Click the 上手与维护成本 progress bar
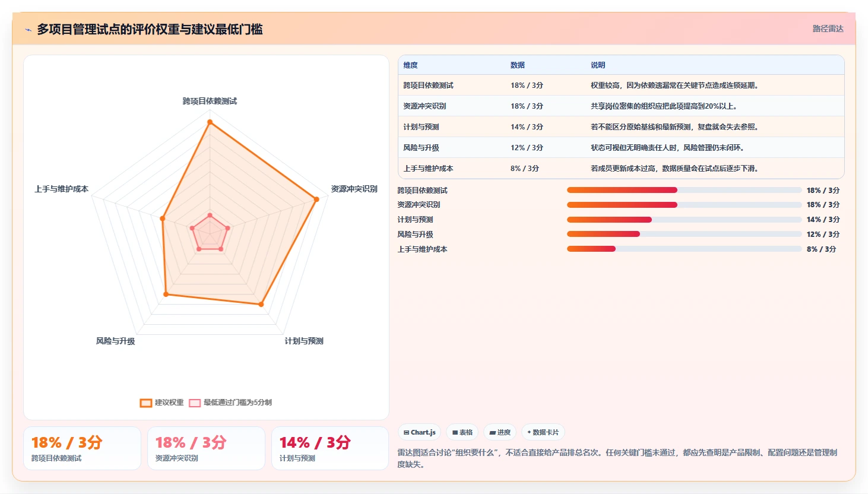The width and height of the screenshot is (868, 494). pos(684,249)
